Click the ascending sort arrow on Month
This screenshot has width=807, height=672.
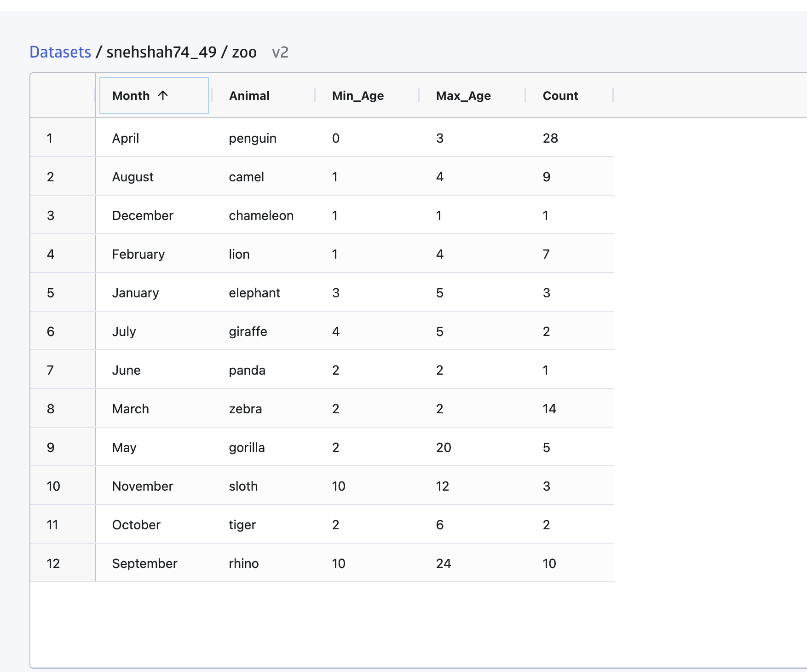click(163, 95)
